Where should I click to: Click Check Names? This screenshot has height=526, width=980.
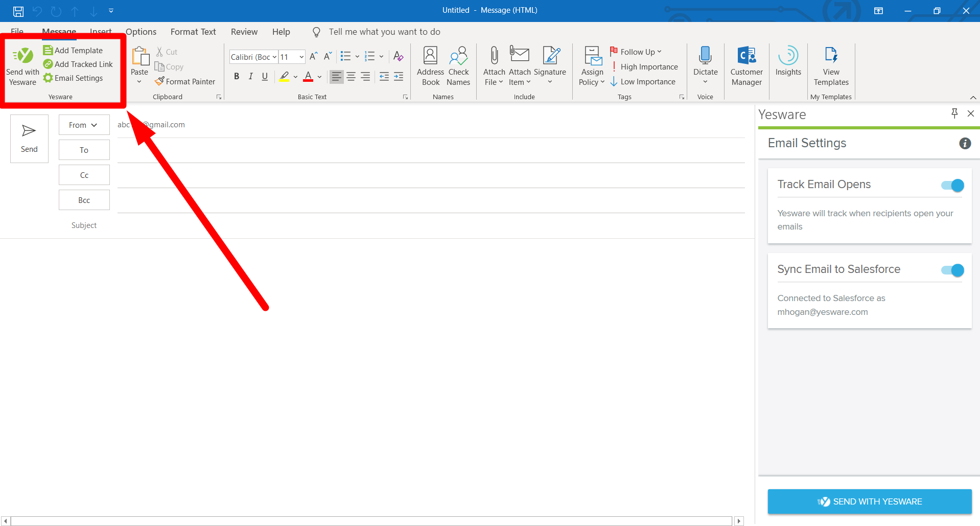(458, 66)
